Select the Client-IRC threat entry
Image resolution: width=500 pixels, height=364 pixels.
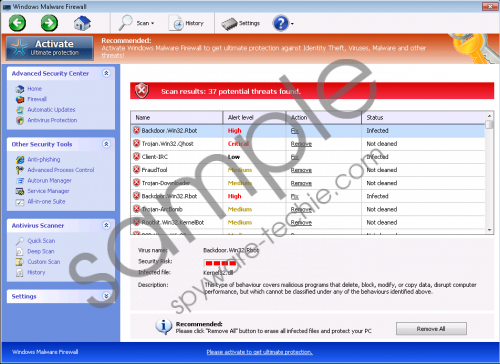308,157
